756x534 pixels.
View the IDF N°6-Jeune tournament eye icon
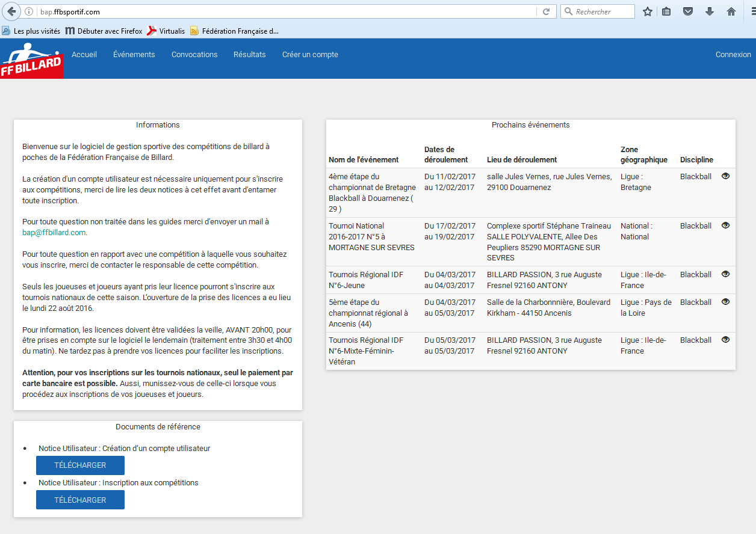(x=725, y=274)
